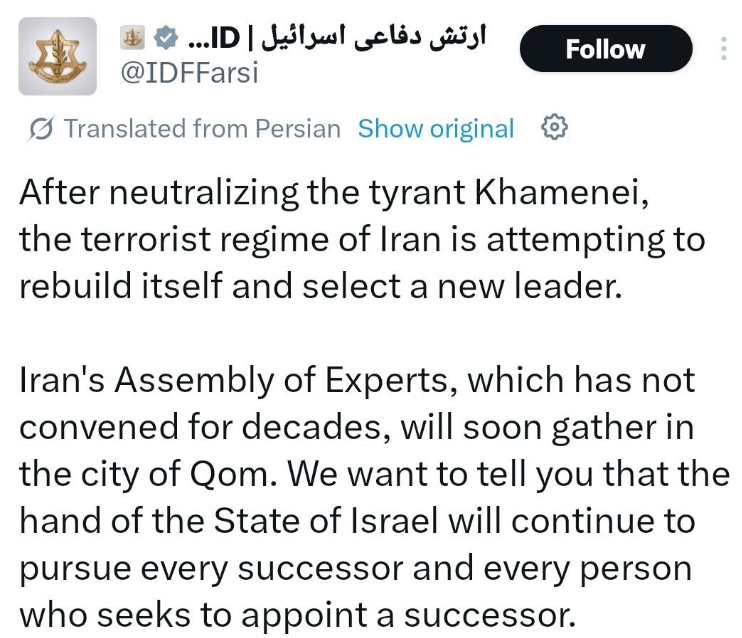Click the 'Translated from Persian' label
742x638 pixels.
(x=201, y=129)
